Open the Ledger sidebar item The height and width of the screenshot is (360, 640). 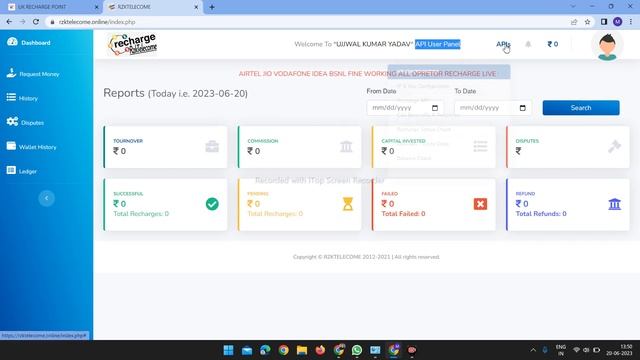[22, 171]
